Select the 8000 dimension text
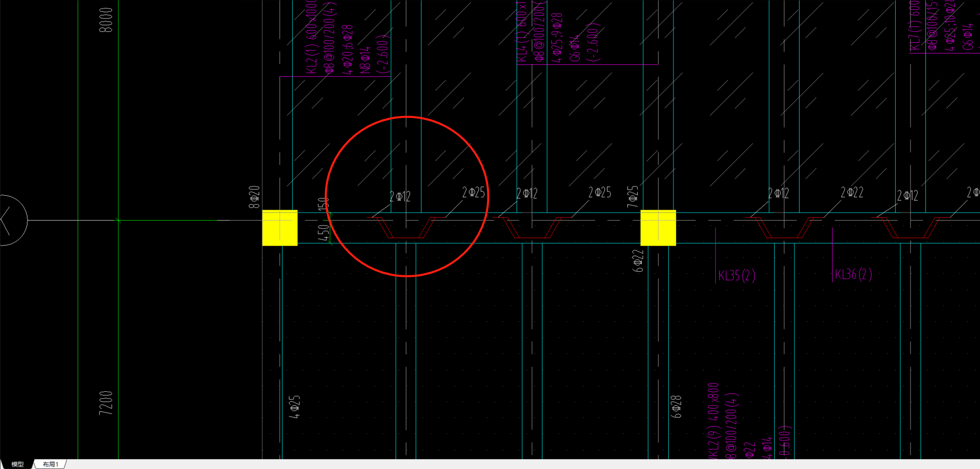 tap(106, 20)
